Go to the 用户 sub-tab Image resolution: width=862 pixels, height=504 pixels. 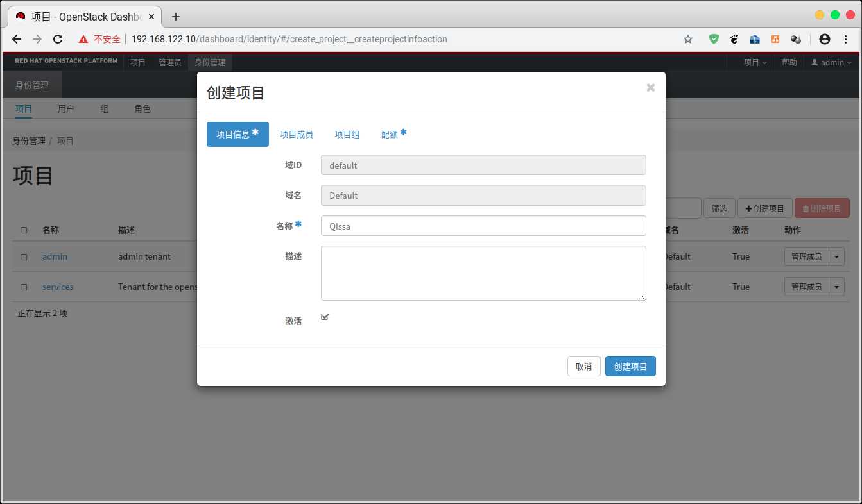[x=65, y=109]
